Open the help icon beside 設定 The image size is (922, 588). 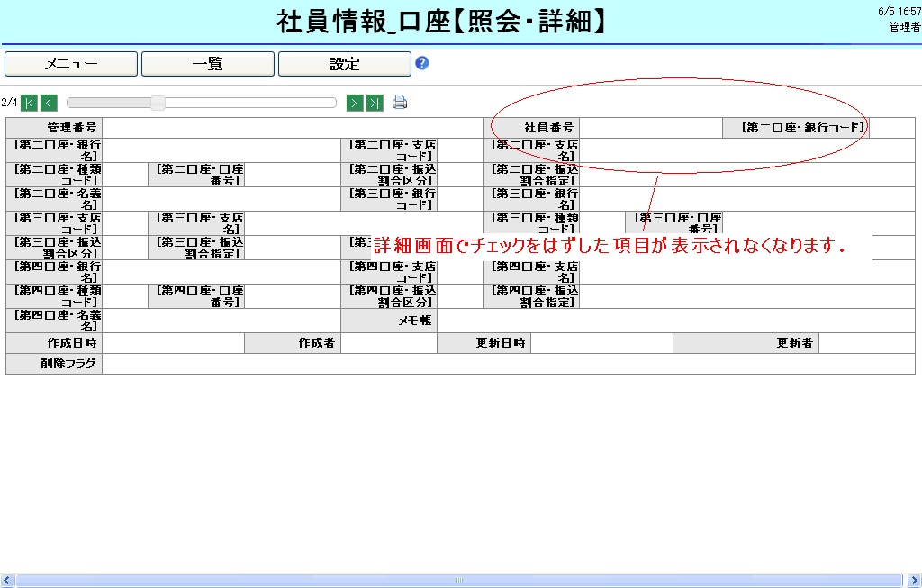[421, 63]
